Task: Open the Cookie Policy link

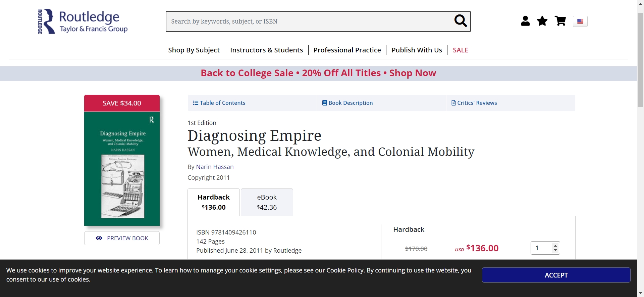Action: [x=345, y=270]
